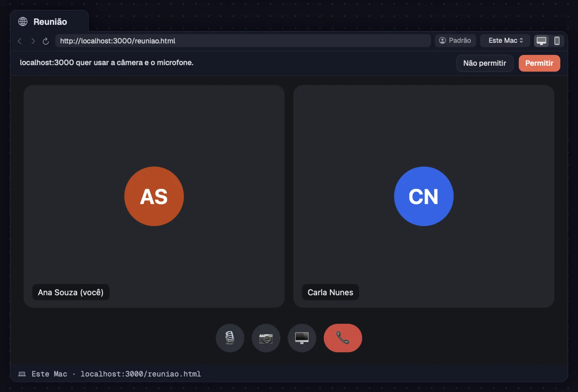Click the permission message about câmera e microfone

coord(107,63)
